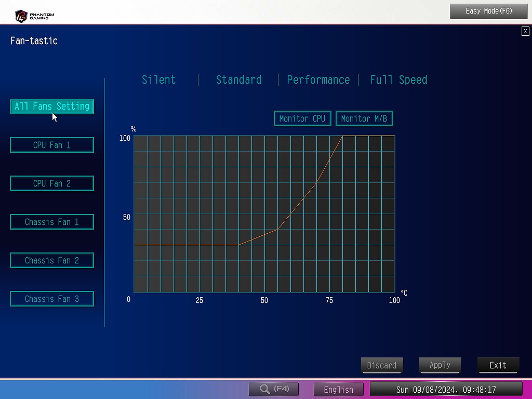The image size is (532, 399).
Task: Open search via the magnifier F4 icon
Action: pos(274,389)
